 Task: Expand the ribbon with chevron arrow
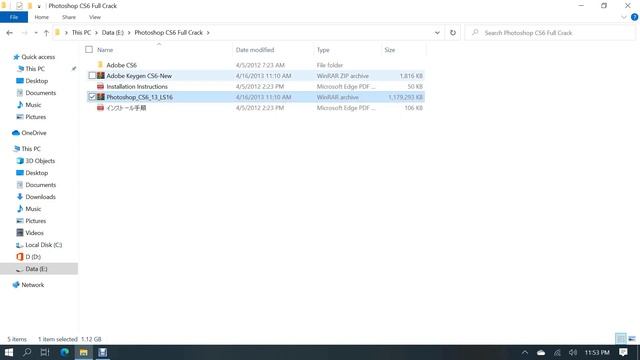[x=624, y=17]
